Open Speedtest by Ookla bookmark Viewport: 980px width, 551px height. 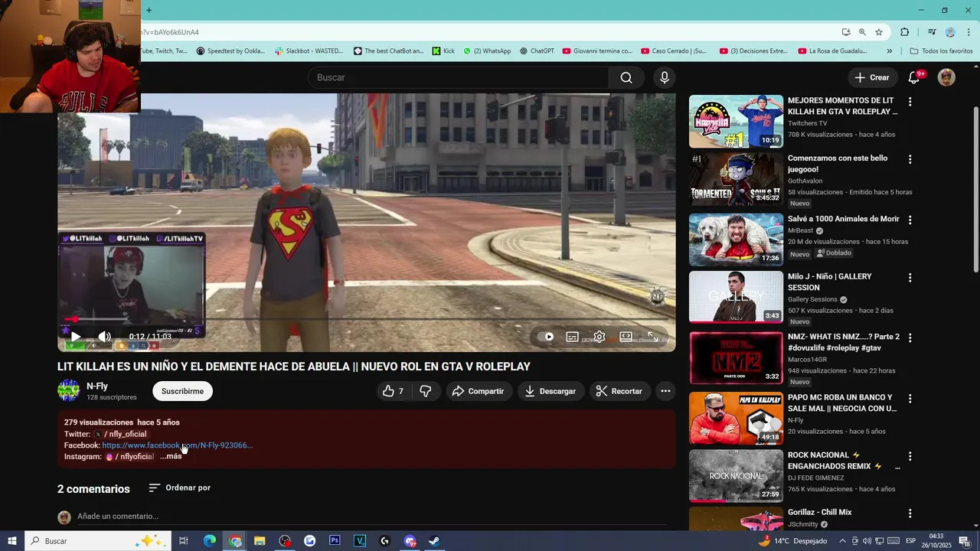(x=230, y=51)
